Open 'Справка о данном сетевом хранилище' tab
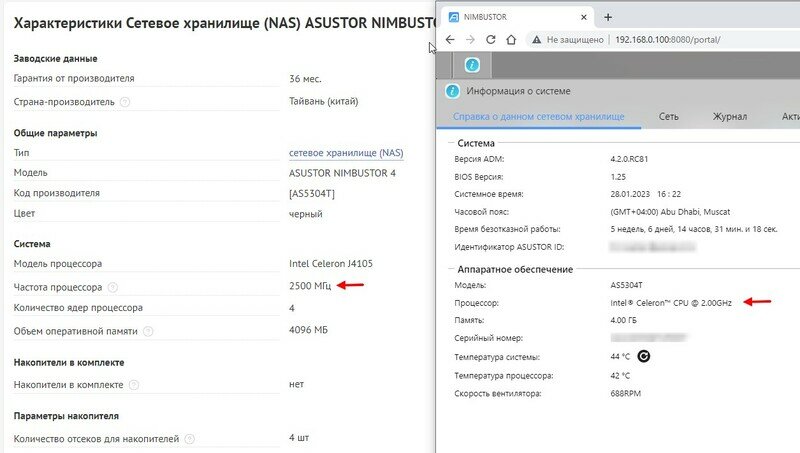Screen dimensions: 800x453 539,116
